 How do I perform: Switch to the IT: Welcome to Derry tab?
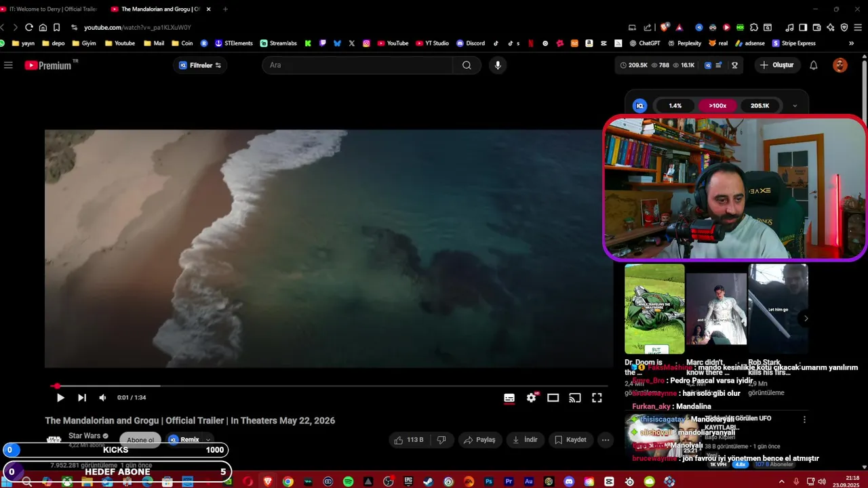pyautogui.click(x=49, y=9)
